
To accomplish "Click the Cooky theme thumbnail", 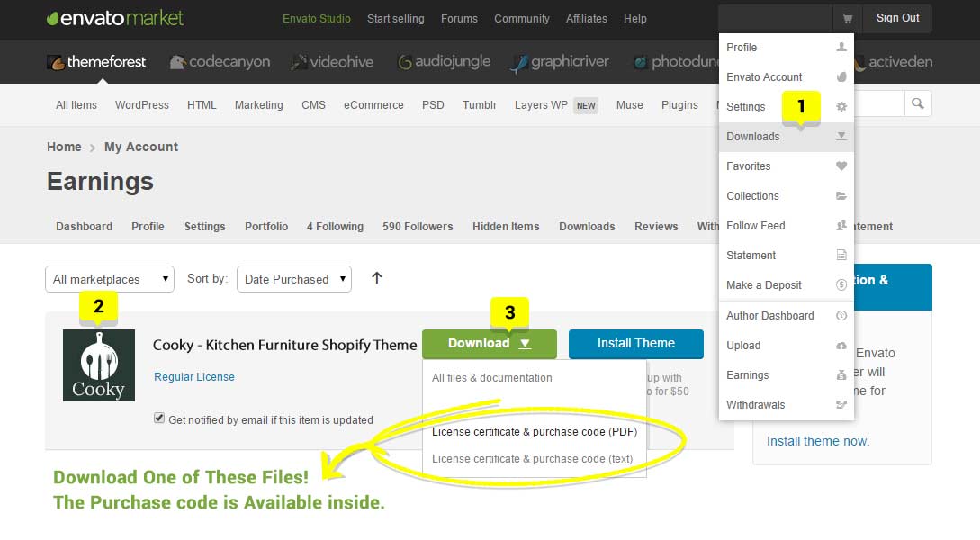I will point(99,365).
